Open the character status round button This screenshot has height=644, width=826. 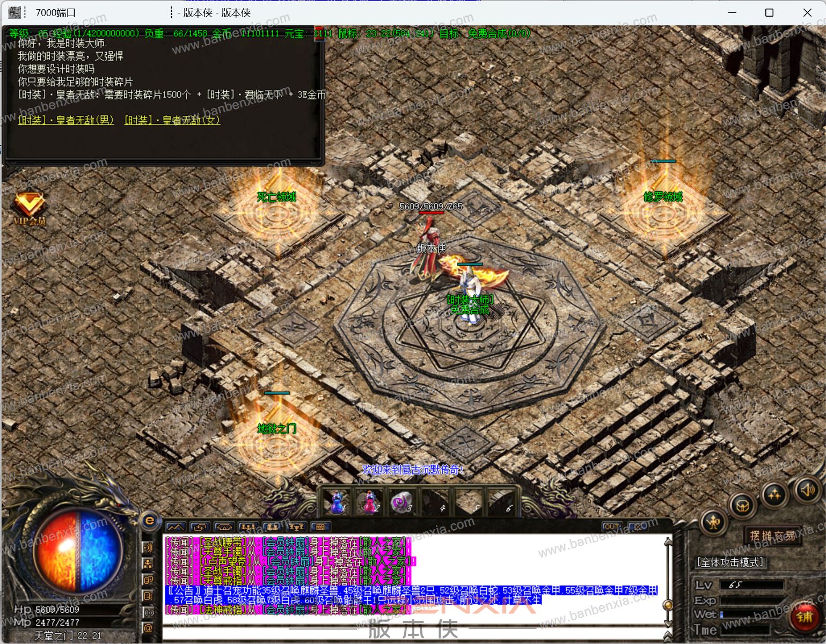coord(713,522)
